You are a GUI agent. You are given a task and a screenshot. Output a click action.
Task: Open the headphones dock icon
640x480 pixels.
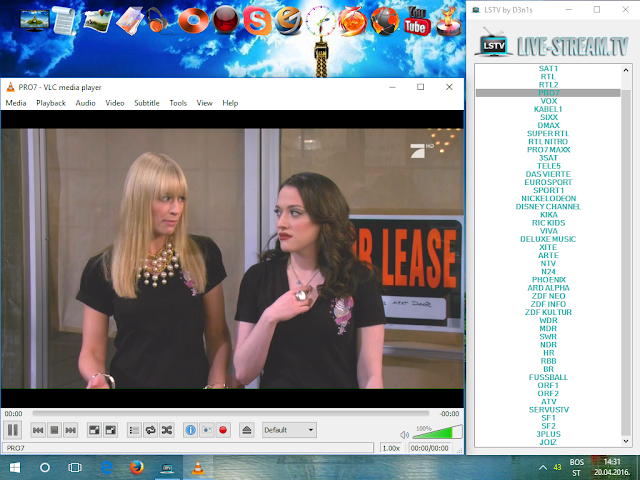[158, 20]
